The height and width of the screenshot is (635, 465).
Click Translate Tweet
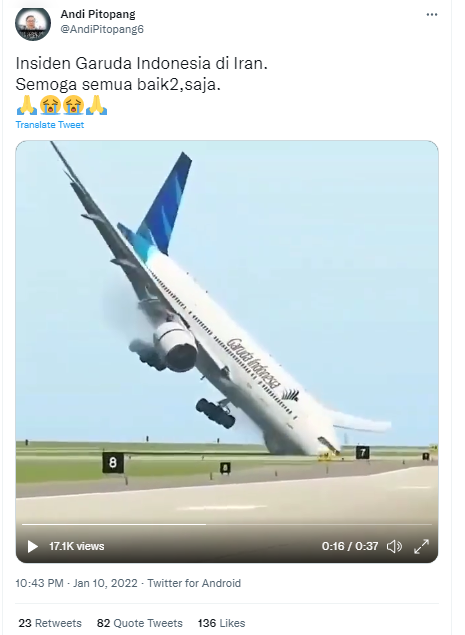50,125
